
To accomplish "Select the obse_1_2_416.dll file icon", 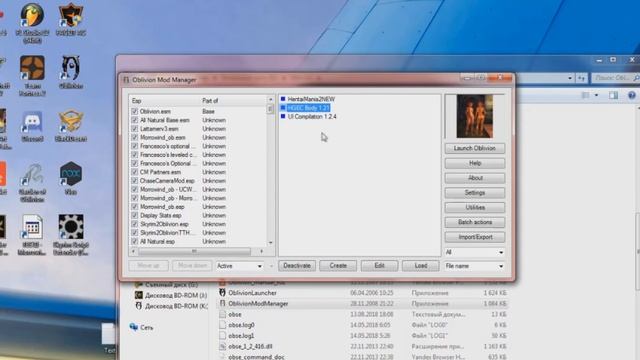I will pyautogui.click(x=222, y=346).
